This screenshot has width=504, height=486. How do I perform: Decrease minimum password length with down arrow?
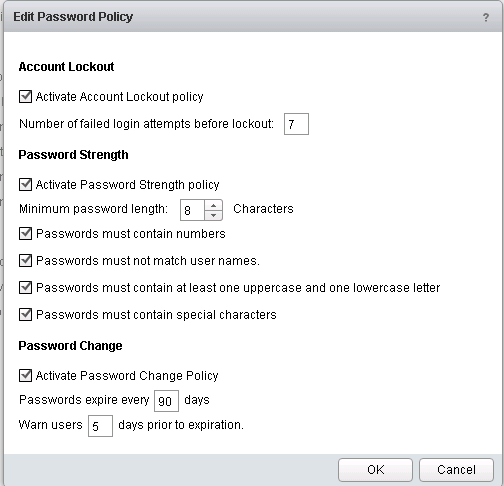(x=213, y=215)
